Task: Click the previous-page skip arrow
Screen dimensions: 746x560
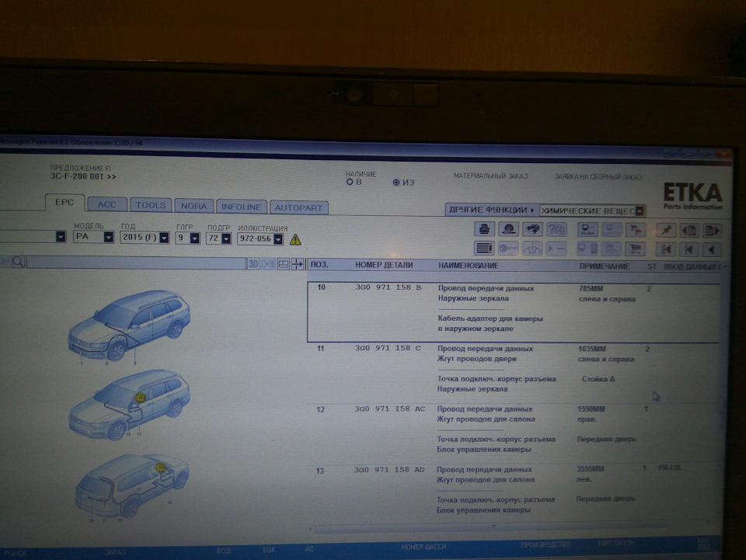Action: (x=689, y=249)
